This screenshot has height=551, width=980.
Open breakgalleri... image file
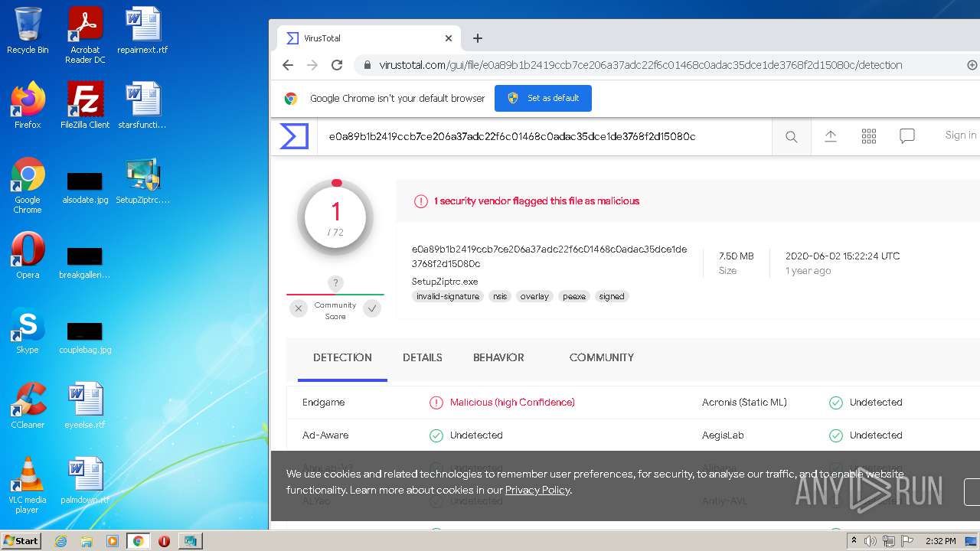tap(85, 261)
